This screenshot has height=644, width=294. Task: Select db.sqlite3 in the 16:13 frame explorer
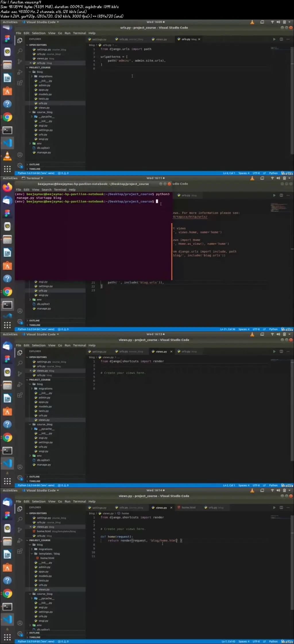[x=43, y=460]
